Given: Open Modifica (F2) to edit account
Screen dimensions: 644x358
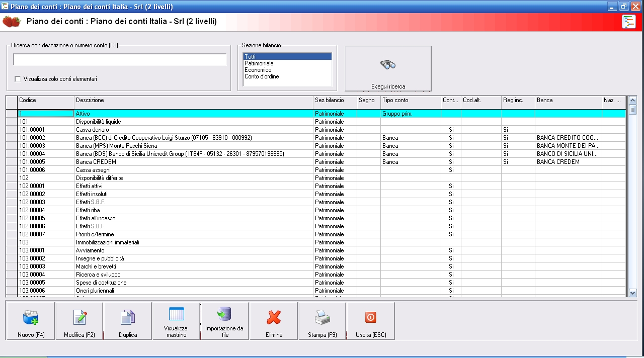Looking at the screenshot, I should 79,321.
